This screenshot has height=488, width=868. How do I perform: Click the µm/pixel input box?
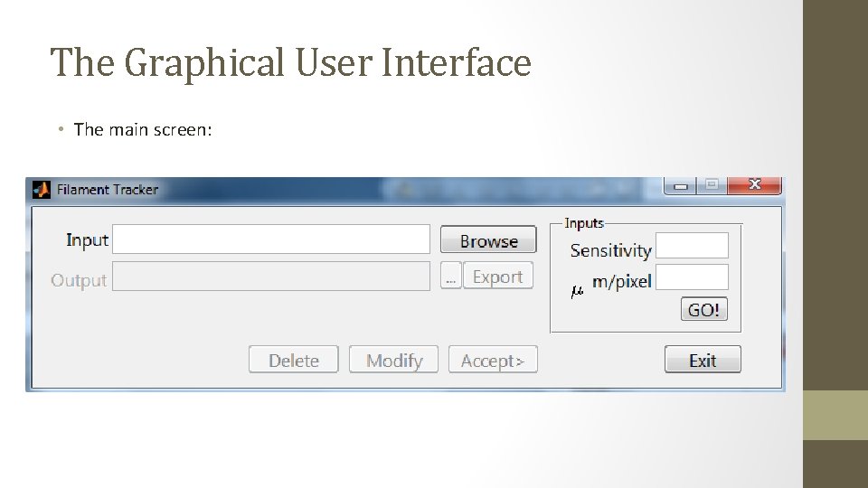[x=692, y=277]
